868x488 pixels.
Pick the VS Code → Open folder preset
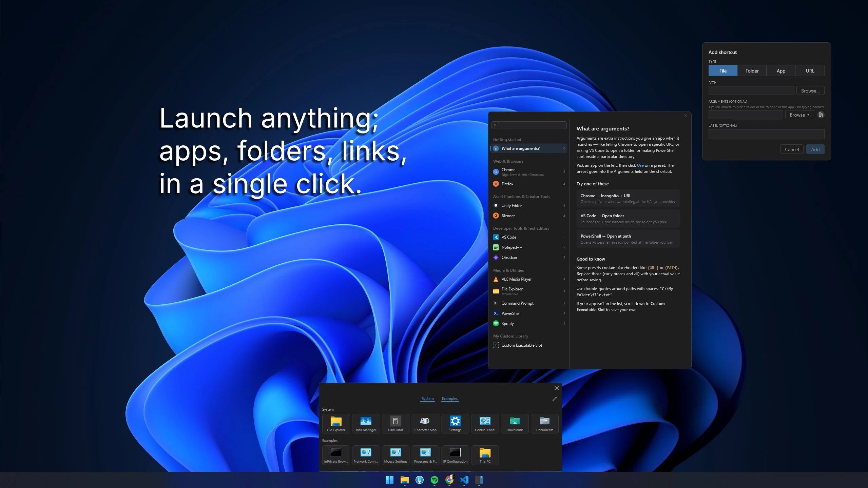tap(628, 219)
